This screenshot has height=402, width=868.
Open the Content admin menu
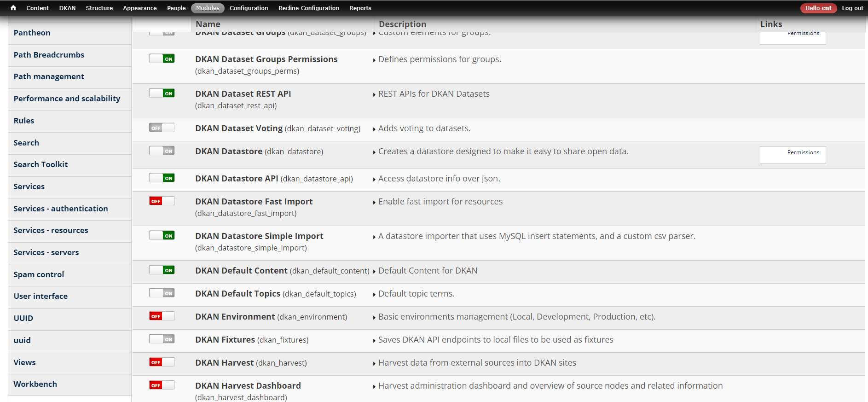coord(37,8)
